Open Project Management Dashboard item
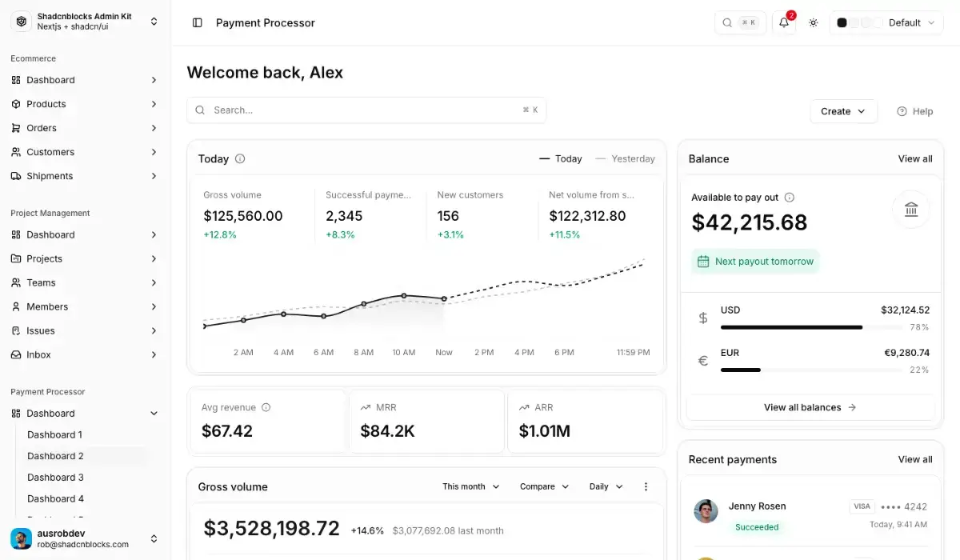 pos(86,234)
